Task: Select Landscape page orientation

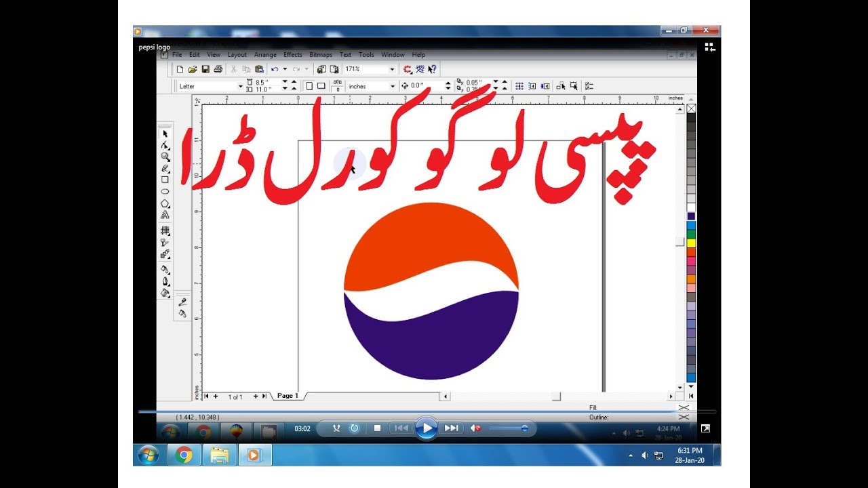Action: [x=321, y=86]
